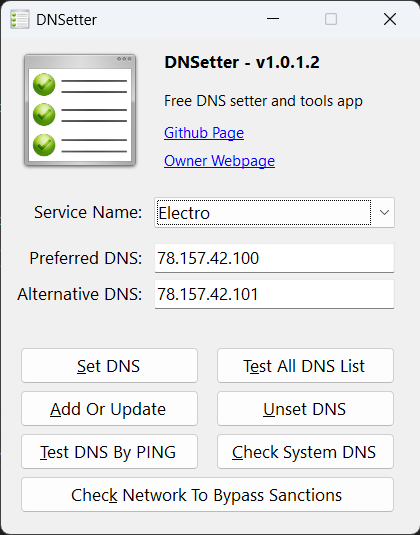Click the DNSetter - v1.0.1.2 heading
Image resolution: width=420 pixels, height=535 pixels.
tap(242, 62)
